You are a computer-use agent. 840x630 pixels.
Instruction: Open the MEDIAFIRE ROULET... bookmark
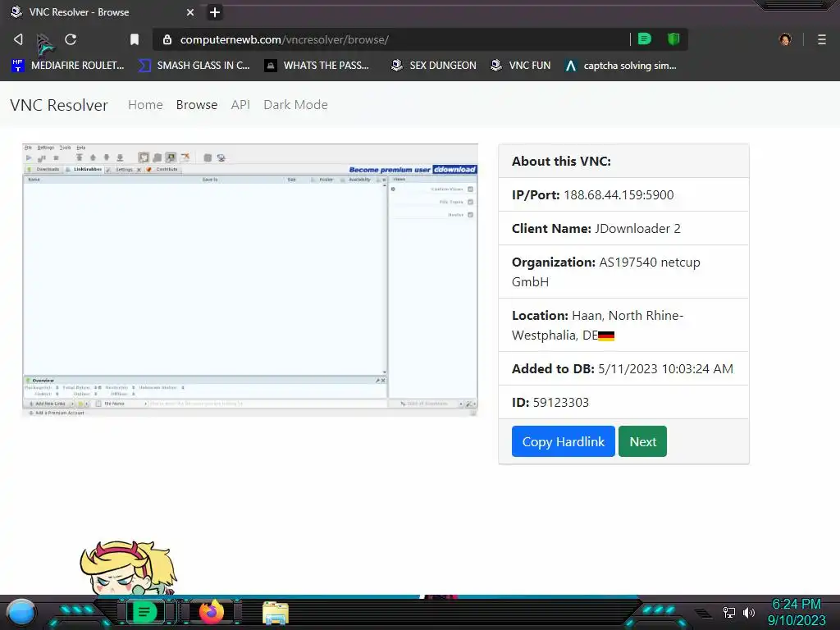point(68,66)
